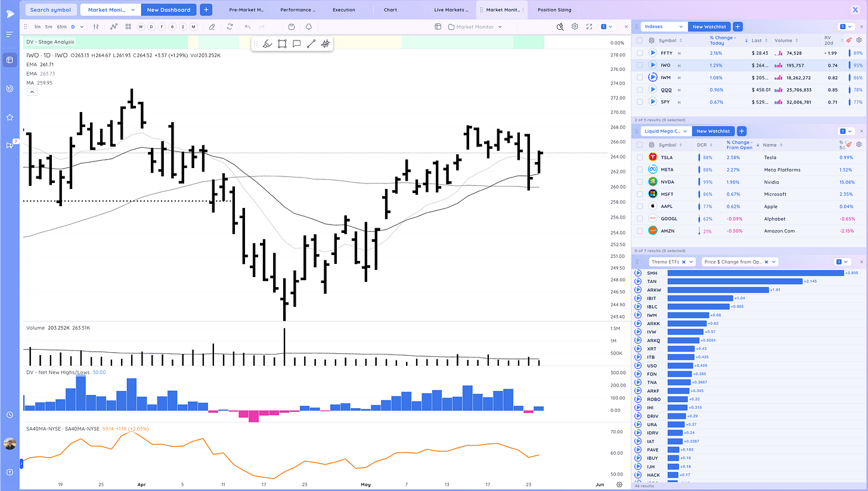The image size is (868, 491).
Task: Open the clock history icon in sidebar
Action: coord(10,415)
